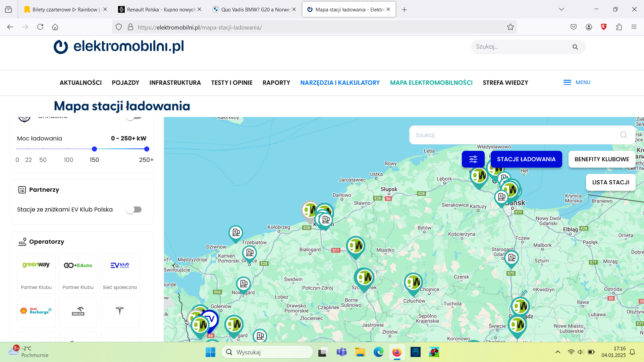Screen dimensions: 644x362
Task: Click the site search magnifier icon
Action: click(x=575, y=47)
